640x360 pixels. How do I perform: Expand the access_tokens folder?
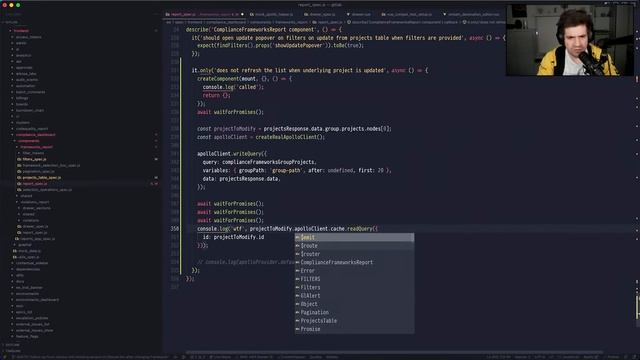pos(29,37)
